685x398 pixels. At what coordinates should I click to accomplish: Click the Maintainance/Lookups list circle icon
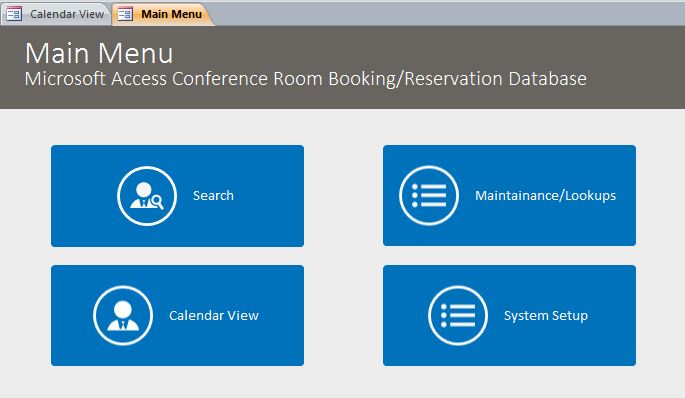click(429, 195)
